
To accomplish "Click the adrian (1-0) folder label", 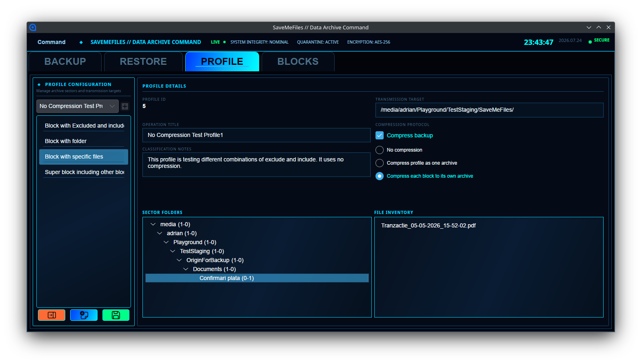I will pyautogui.click(x=182, y=233).
